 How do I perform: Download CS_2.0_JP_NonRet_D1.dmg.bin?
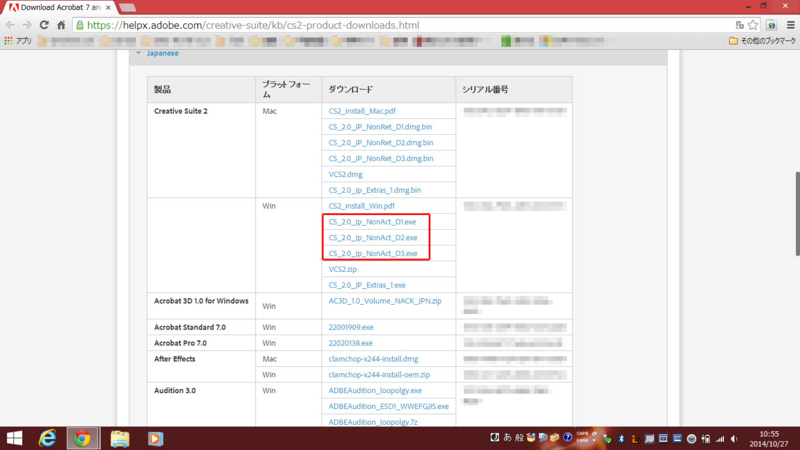pyautogui.click(x=380, y=127)
